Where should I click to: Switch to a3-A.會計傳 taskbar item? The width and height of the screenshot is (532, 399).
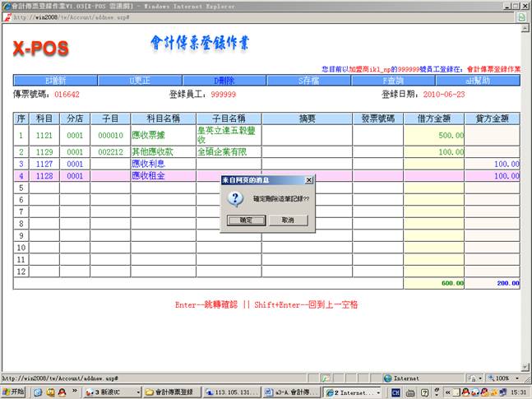292,392
